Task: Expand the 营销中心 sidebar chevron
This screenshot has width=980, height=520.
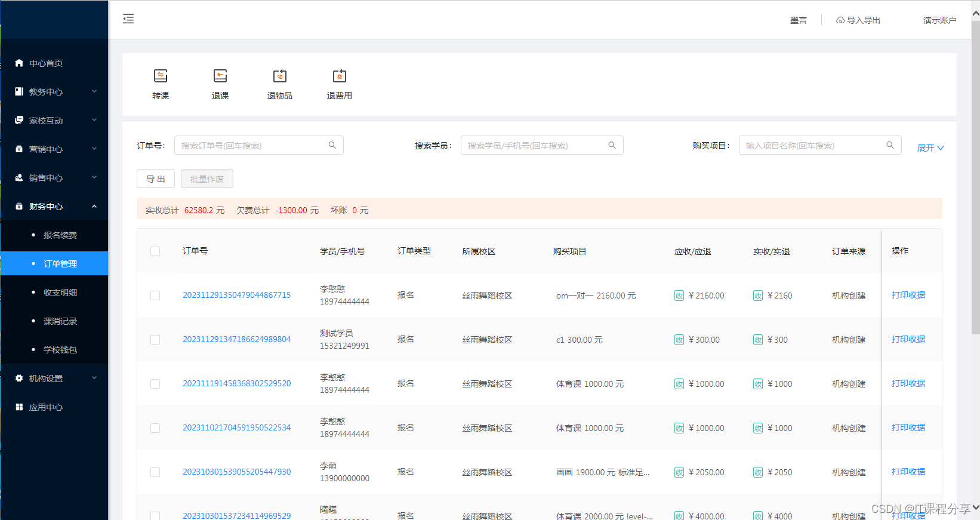Action: [94, 149]
